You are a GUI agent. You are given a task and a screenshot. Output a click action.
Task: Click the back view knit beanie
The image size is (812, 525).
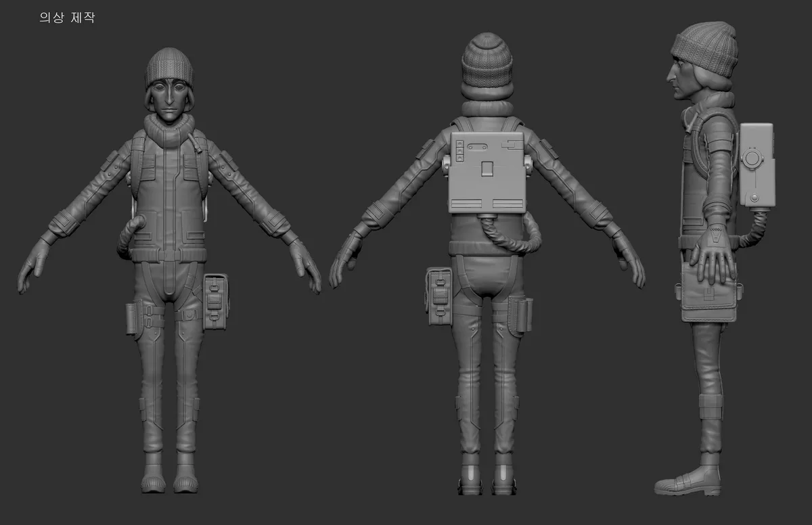coord(487,61)
